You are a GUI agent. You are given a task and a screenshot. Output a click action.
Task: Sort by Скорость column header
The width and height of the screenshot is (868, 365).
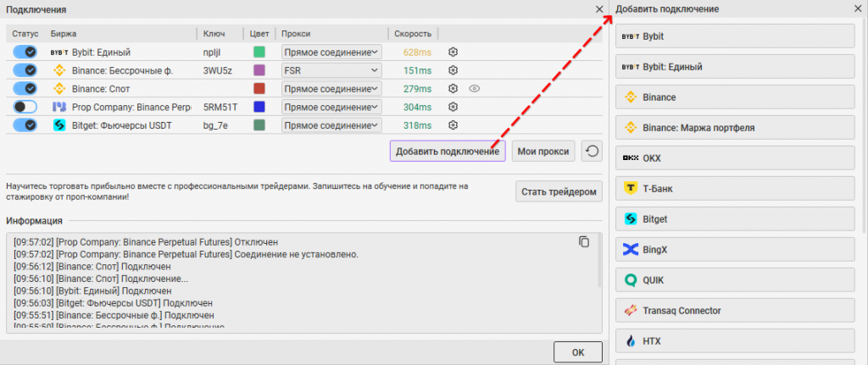(413, 34)
